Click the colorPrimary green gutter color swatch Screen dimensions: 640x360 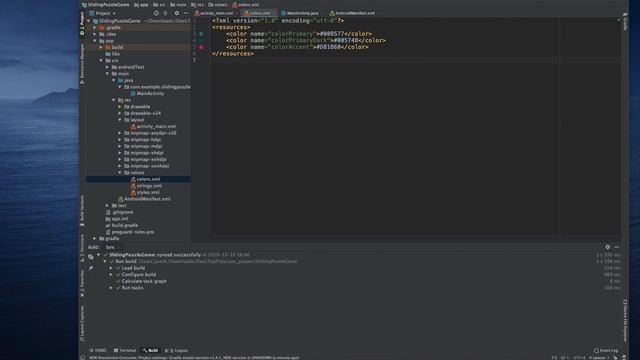tap(201, 34)
